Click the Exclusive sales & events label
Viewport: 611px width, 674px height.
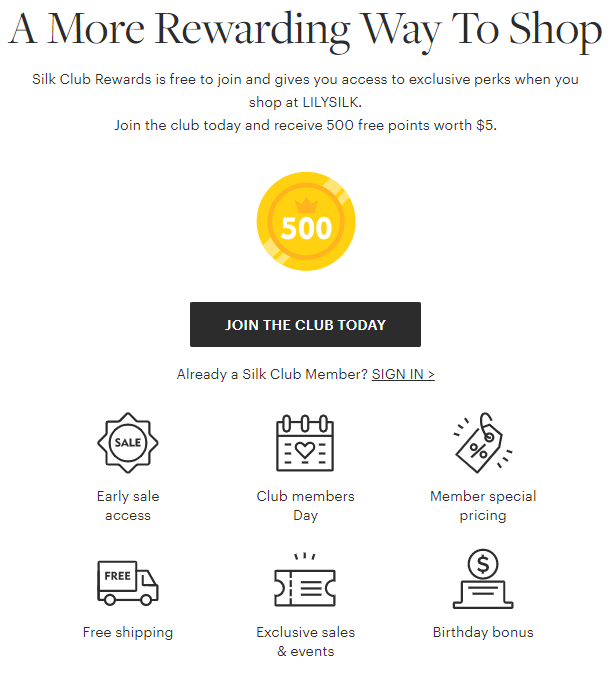tap(305, 642)
